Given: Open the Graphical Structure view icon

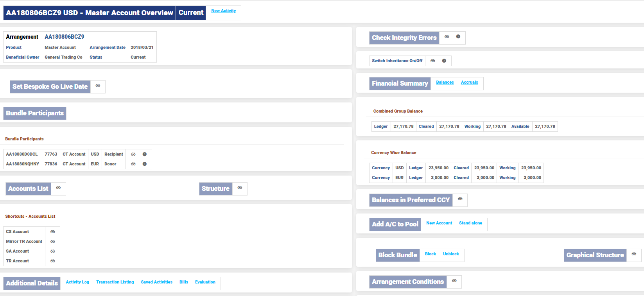Looking at the screenshot, I should 634,254.
